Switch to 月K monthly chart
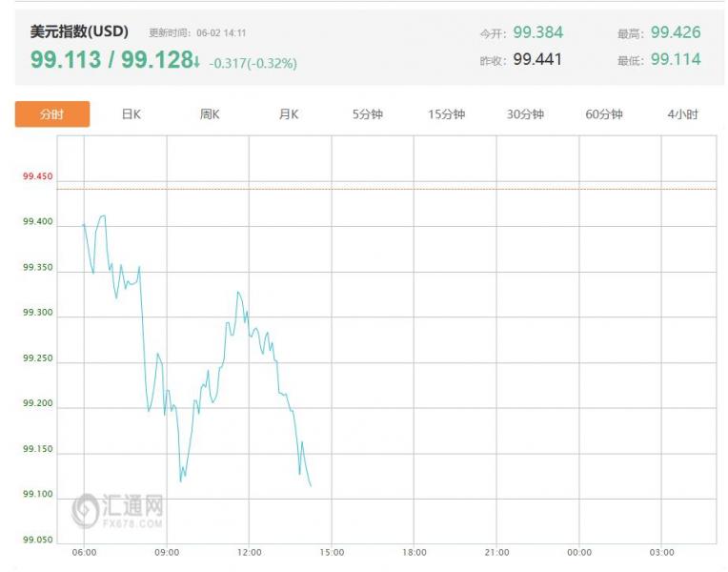Image resolution: width=728 pixels, height=572 pixels. [289, 113]
